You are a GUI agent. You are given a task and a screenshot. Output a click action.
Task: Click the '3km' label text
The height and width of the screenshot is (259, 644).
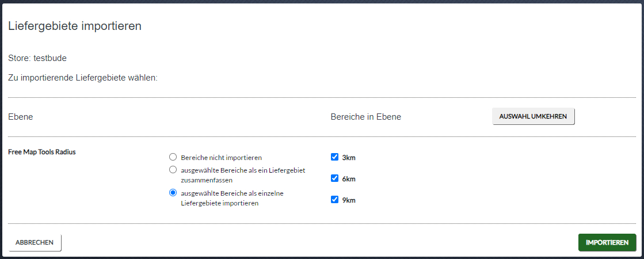pos(349,158)
